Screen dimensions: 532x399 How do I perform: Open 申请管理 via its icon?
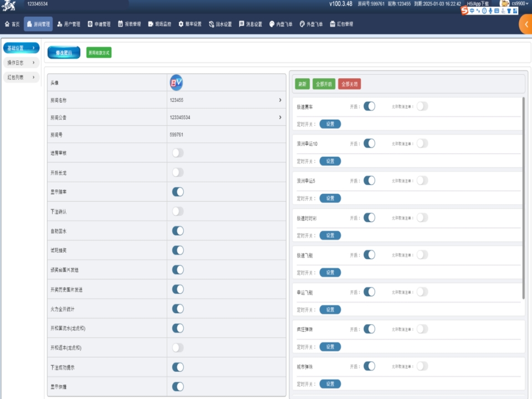pos(90,24)
